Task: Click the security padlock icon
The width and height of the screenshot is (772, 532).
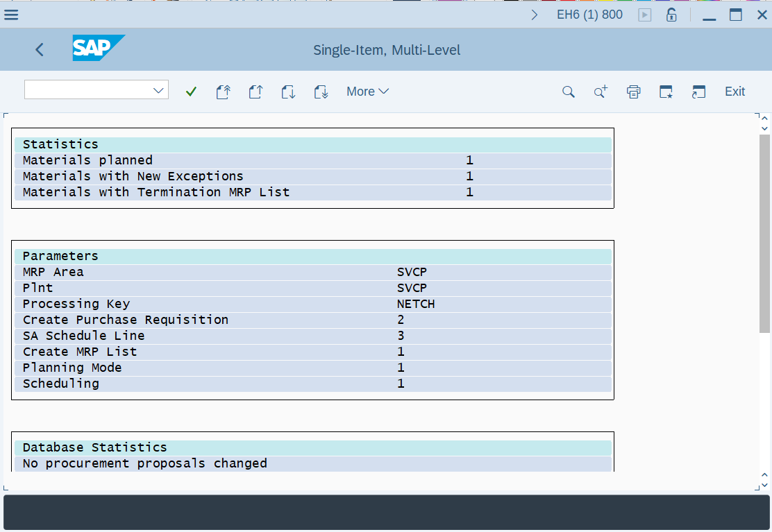Action: (671, 14)
